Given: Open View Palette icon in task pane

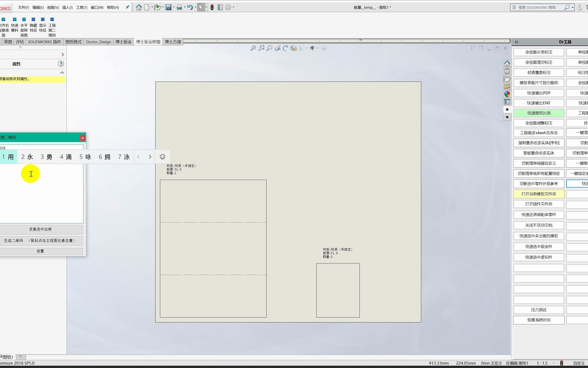Looking at the screenshot, I should point(507,86).
